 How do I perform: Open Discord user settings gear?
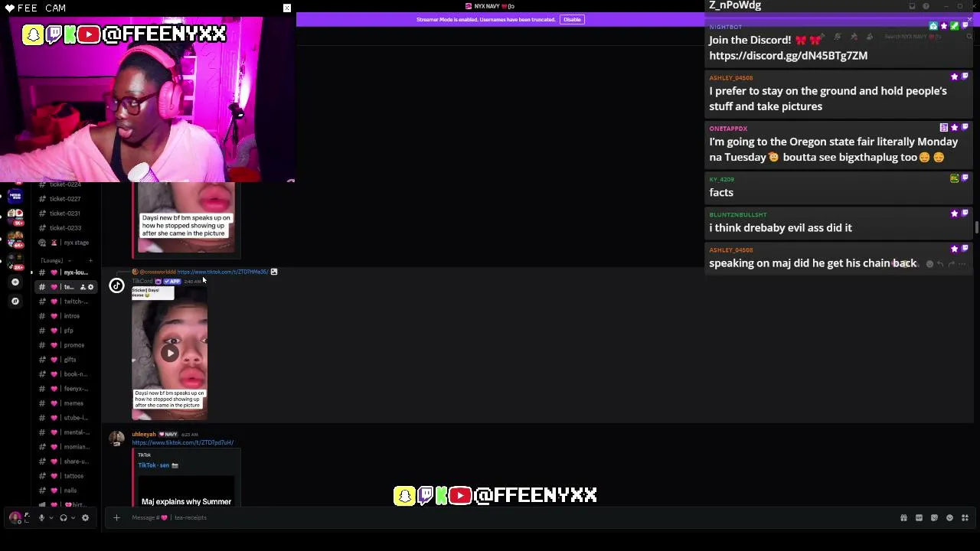point(85,517)
